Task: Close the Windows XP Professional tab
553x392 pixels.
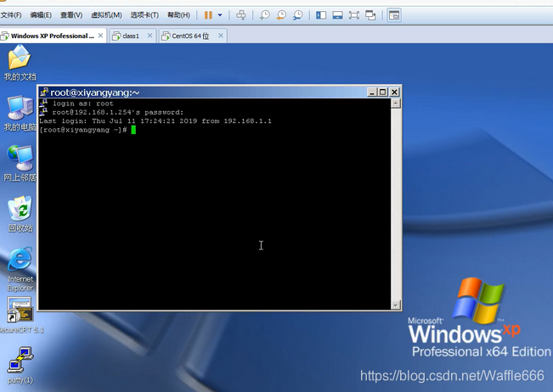Action: tap(100, 36)
